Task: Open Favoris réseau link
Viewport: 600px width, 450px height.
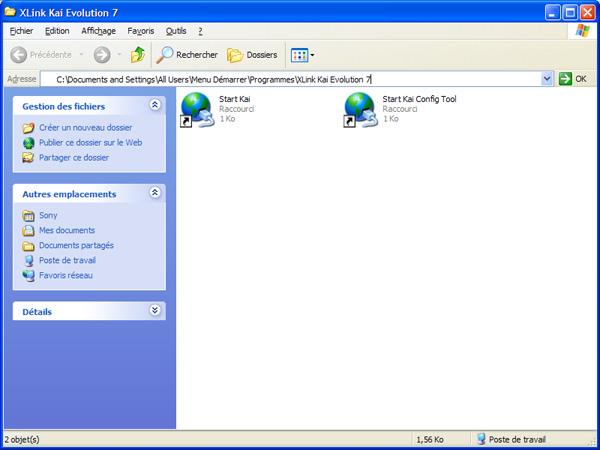Action: click(66, 275)
